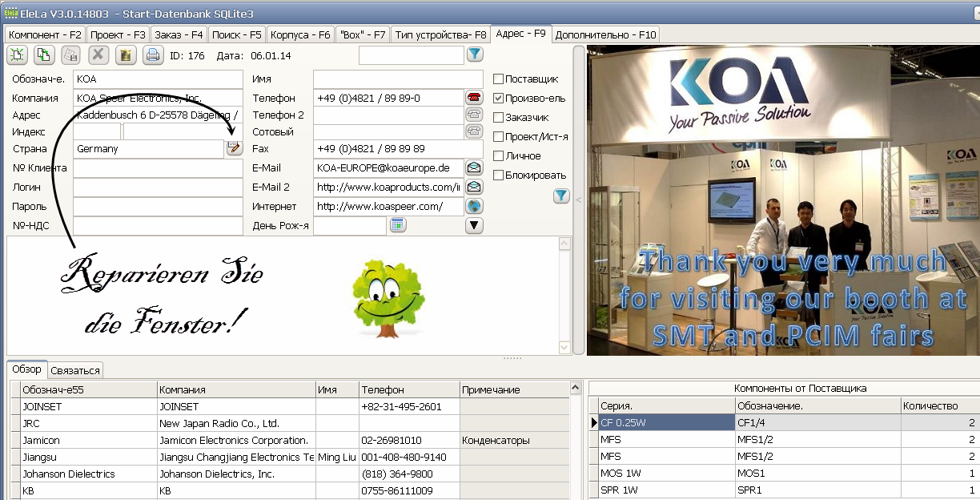This screenshot has width=980, height=500.
Task: Click the Страна field showing Germany
Action: (148, 148)
